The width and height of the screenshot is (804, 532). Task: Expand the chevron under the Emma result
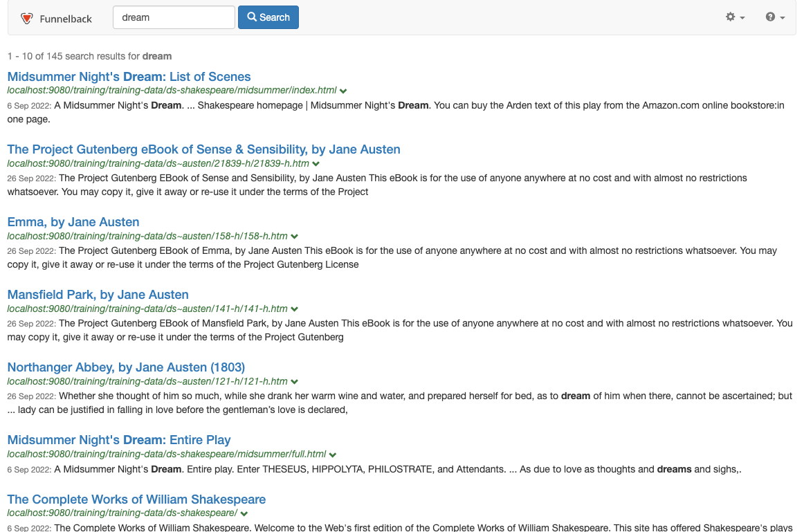click(295, 236)
